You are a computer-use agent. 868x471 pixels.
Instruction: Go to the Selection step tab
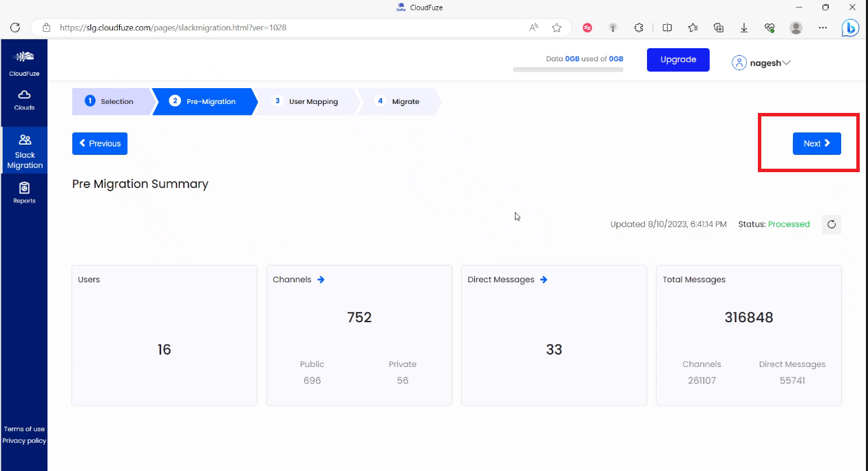click(x=112, y=101)
